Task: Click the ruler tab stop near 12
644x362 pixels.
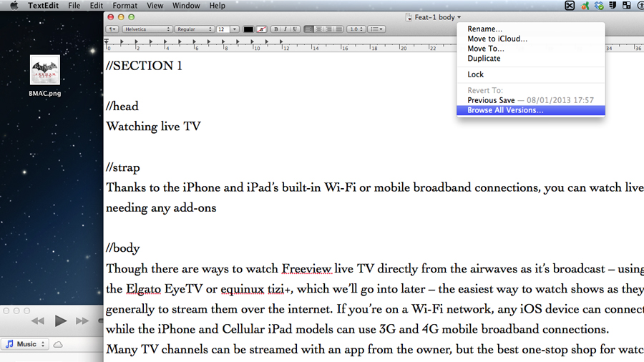Action: point(281,42)
